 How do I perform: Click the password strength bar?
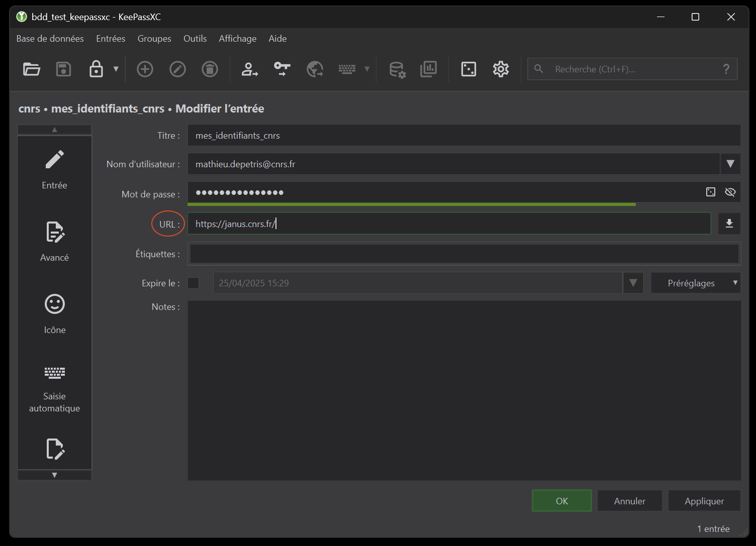(x=412, y=204)
